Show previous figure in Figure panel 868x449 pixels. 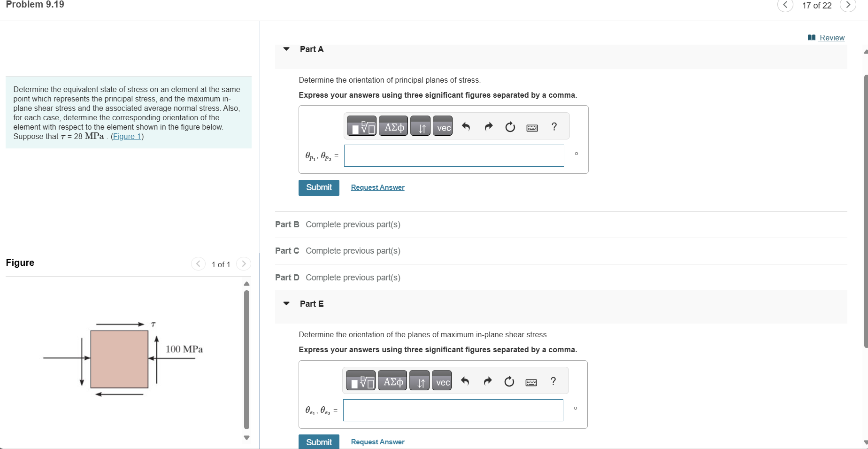tap(198, 264)
